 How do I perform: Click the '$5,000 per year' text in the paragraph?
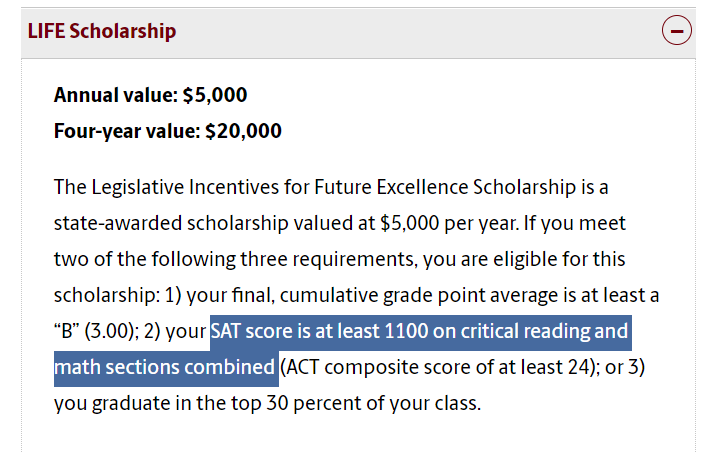tap(447, 223)
